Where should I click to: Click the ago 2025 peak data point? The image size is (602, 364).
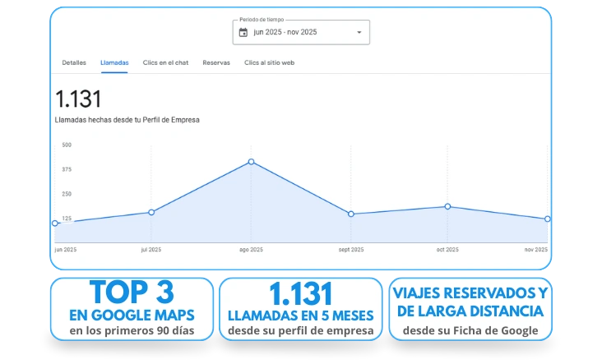(251, 162)
